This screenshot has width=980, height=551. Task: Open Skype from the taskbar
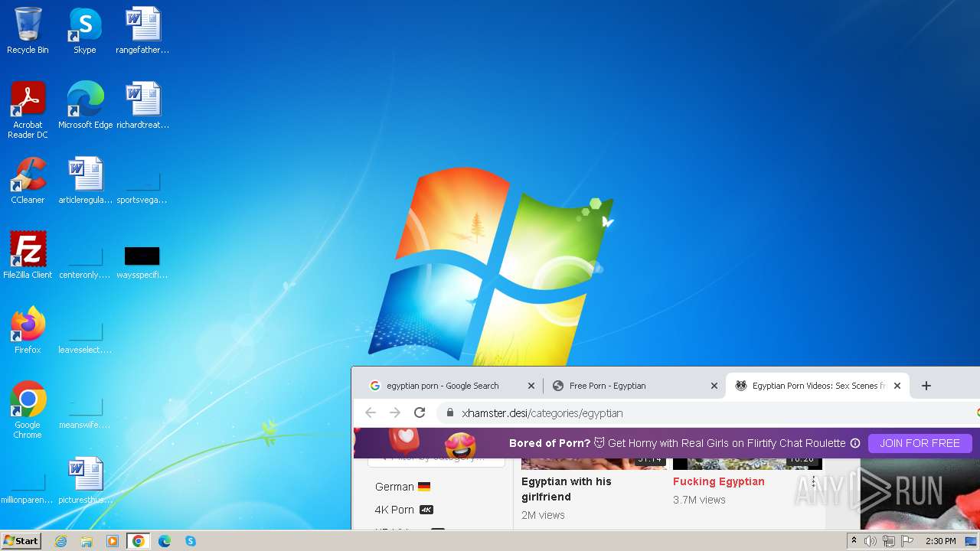tap(191, 541)
